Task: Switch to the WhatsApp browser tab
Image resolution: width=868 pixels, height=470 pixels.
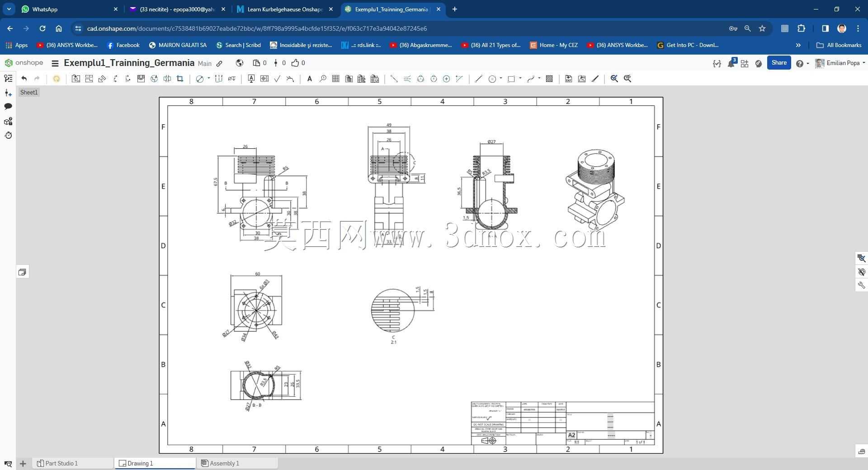Action: (x=70, y=9)
